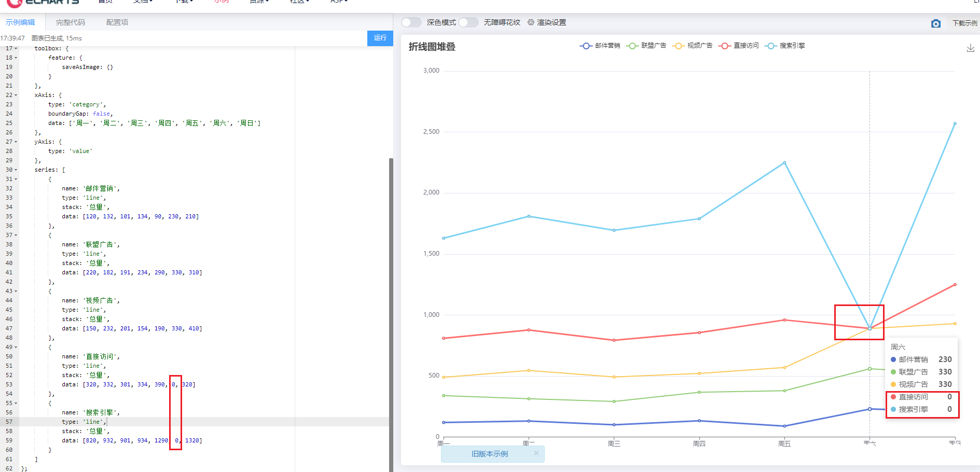Collapse the toolbox block at line 17
The width and height of the screenshot is (980, 472).
click(x=16, y=48)
